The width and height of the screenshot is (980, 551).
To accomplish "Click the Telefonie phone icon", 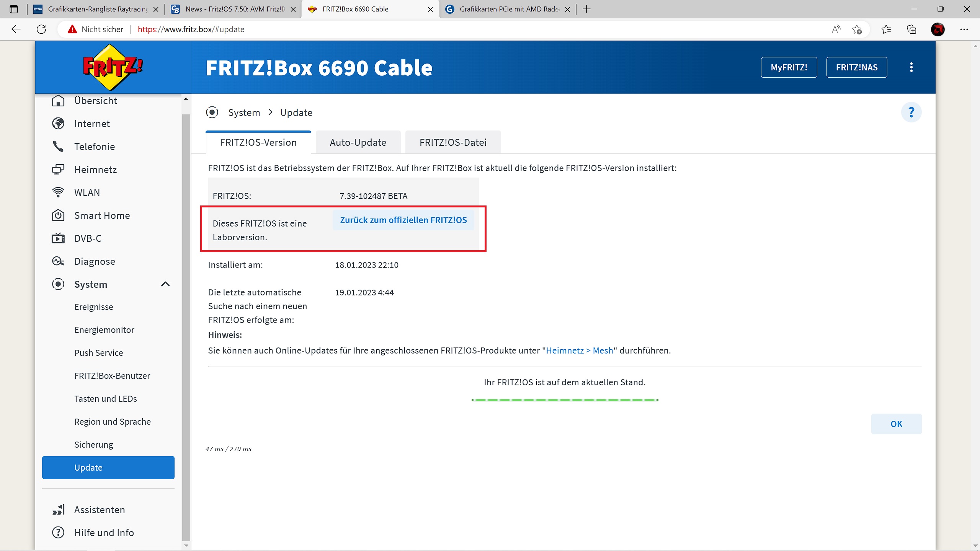I will (x=58, y=147).
